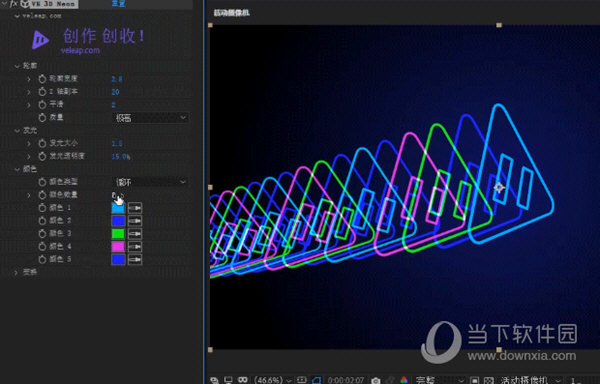Toggle stopwatch for 颜色数量 property

click(x=42, y=195)
